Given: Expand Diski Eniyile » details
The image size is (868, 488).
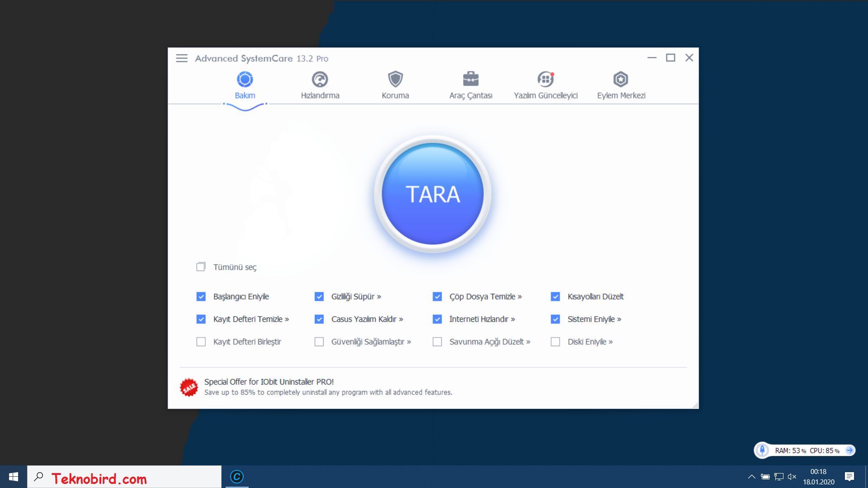Looking at the screenshot, I should (611, 342).
